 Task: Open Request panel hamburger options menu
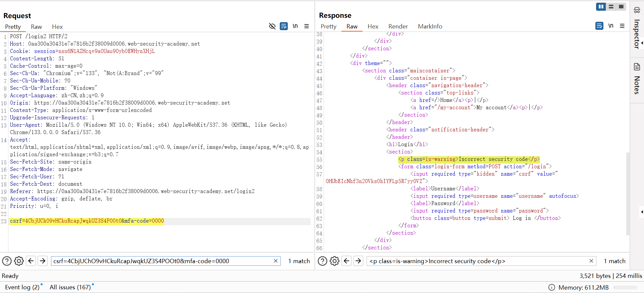coord(307,26)
